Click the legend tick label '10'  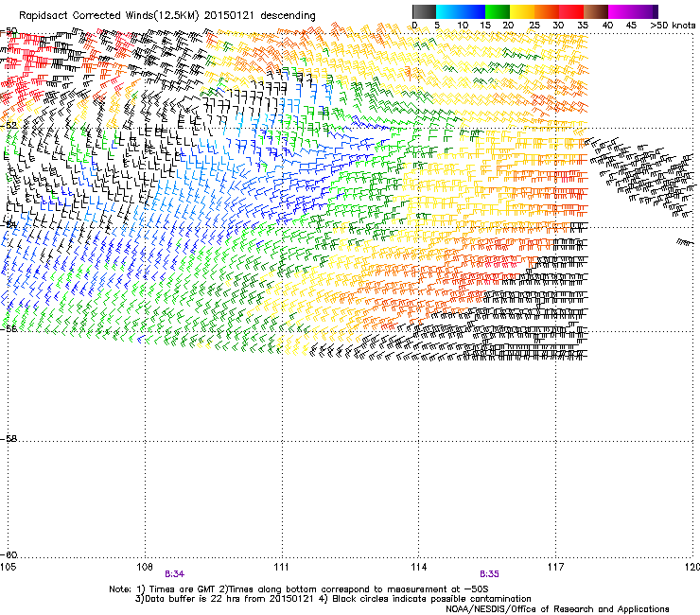(x=463, y=26)
